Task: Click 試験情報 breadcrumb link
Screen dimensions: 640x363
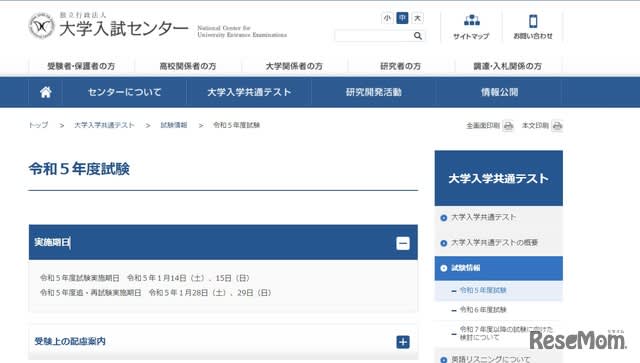Action: (174, 125)
